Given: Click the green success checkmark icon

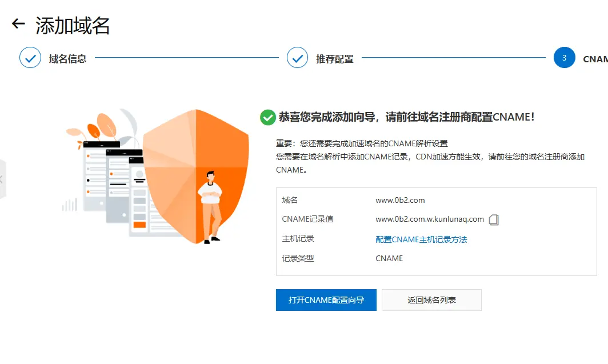Looking at the screenshot, I should click(x=267, y=118).
